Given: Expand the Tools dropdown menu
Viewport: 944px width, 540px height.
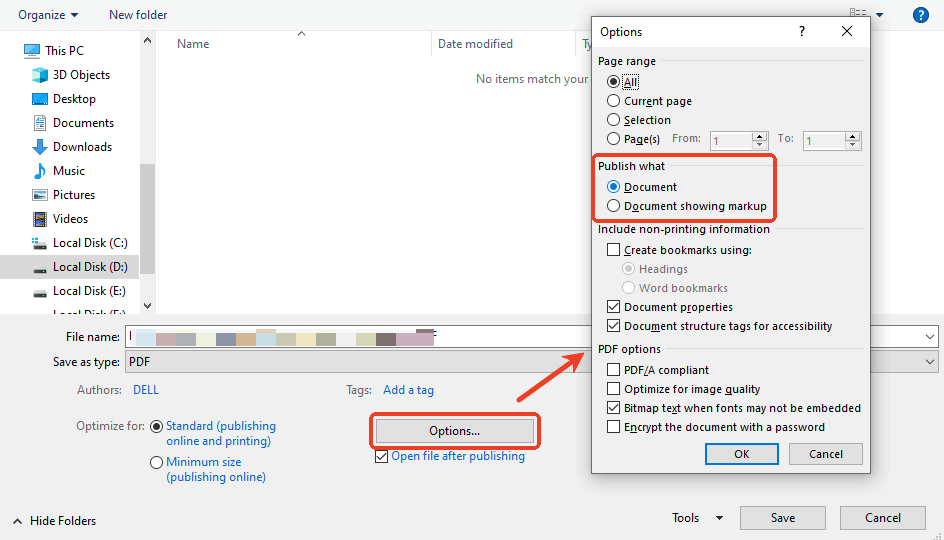Looking at the screenshot, I should tap(697, 518).
